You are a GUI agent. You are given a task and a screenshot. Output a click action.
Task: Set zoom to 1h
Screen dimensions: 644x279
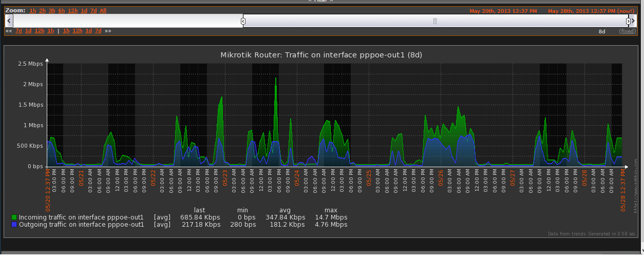pos(33,11)
